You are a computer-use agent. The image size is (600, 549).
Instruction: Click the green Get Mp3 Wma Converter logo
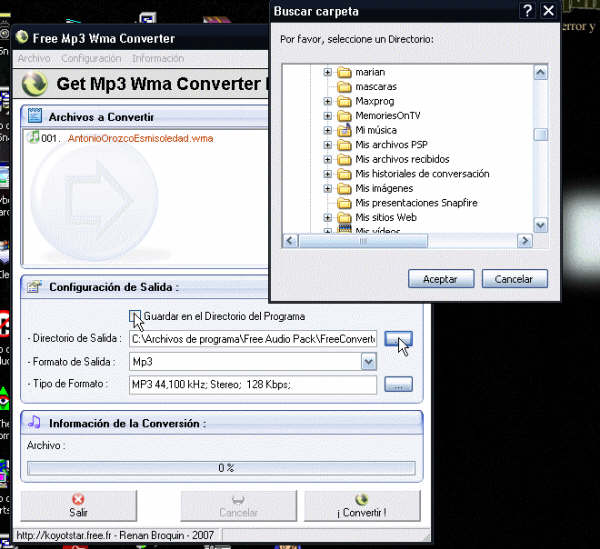[x=34, y=84]
